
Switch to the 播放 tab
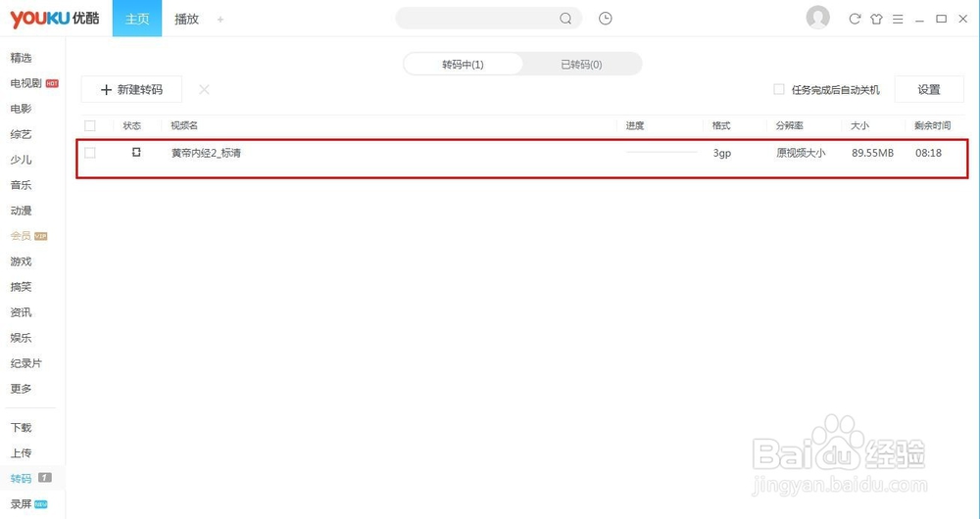[x=186, y=19]
